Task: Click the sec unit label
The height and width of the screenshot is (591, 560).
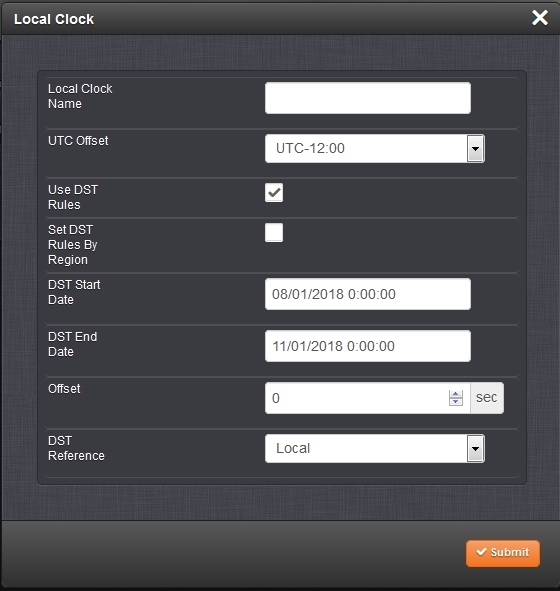Action: click(x=487, y=398)
